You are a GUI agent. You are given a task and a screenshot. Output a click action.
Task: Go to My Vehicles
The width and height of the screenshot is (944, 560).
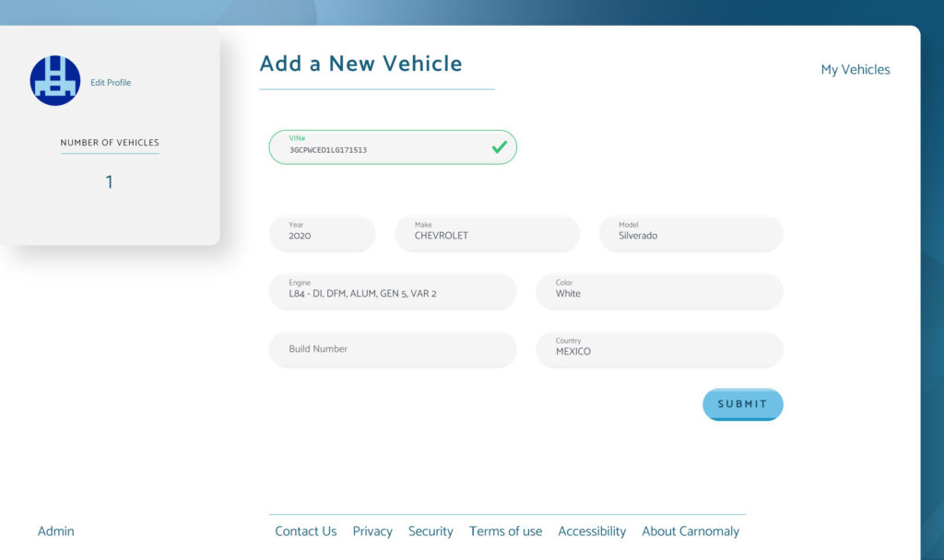tap(855, 70)
